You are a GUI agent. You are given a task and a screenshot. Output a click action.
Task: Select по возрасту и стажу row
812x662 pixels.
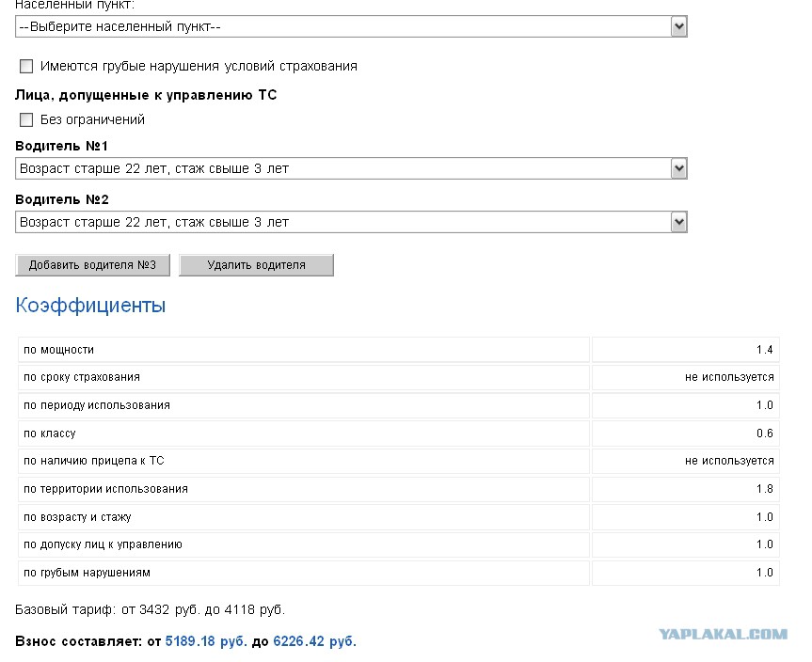399,517
